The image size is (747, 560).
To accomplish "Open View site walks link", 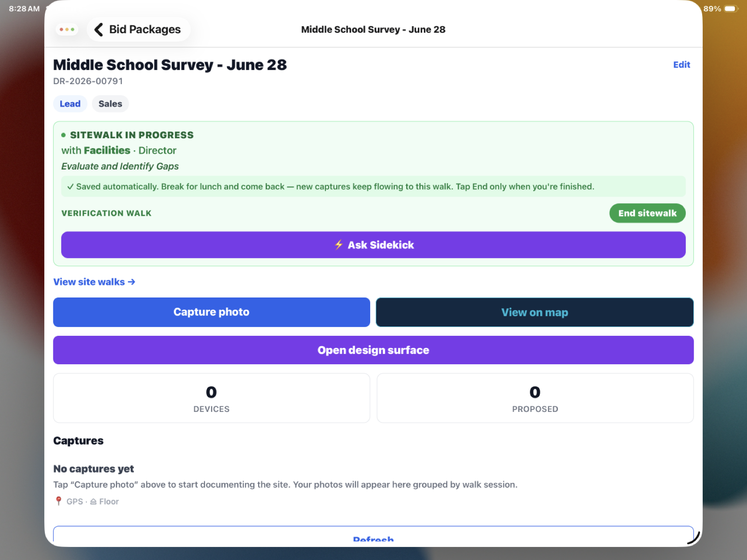I will click(x=94, y=282).
